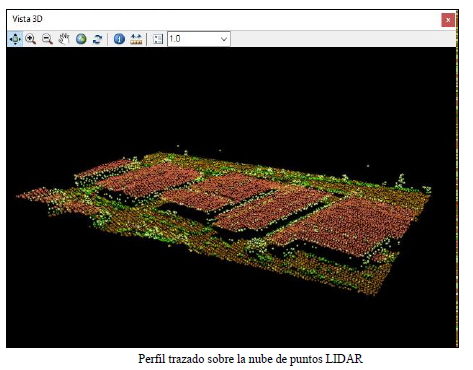This screenshot has width=473, height=370.
Task: Click inside the 1.0 value combo box
Action: tap(193, 39)
